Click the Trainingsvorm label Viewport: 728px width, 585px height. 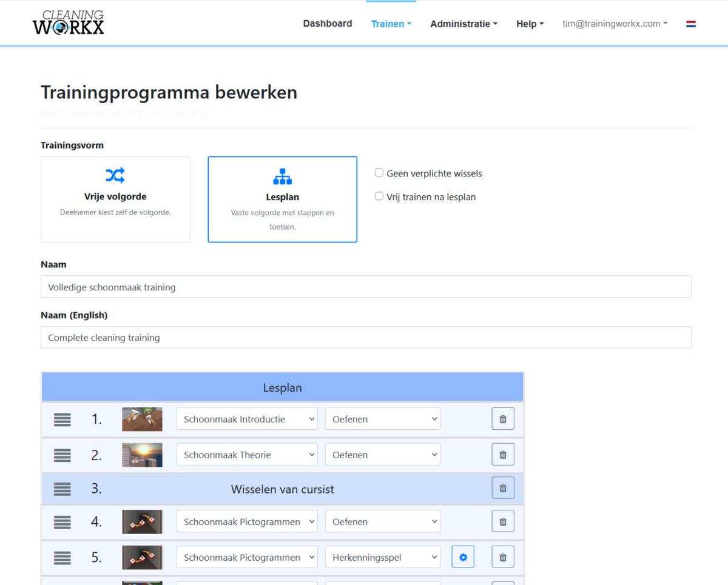[x=72, y=145]
